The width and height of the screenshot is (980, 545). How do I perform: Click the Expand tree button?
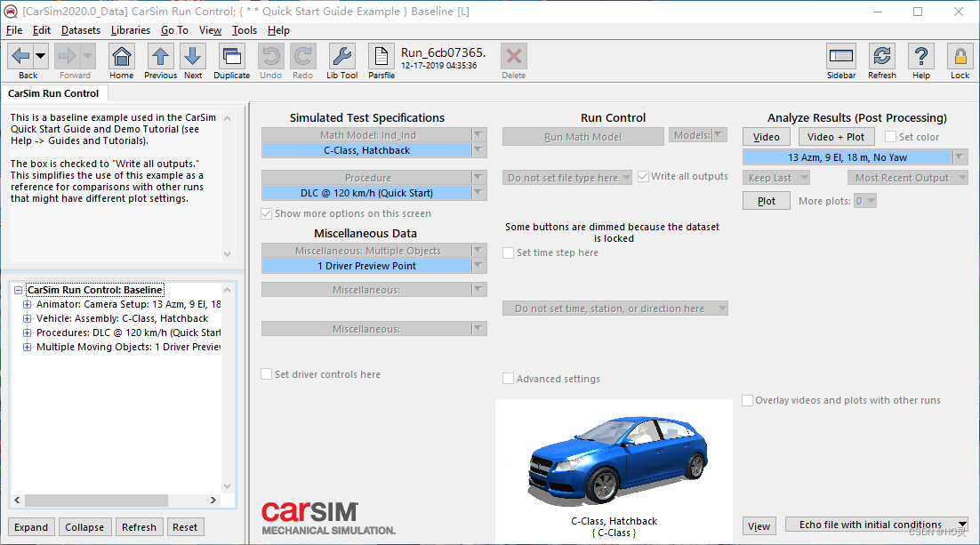[31, 527]
